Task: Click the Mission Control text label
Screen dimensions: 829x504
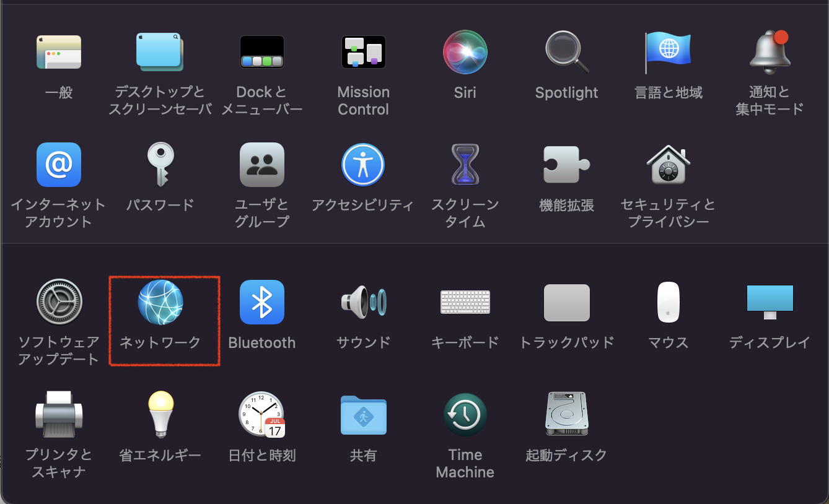Action: (364, 101)
